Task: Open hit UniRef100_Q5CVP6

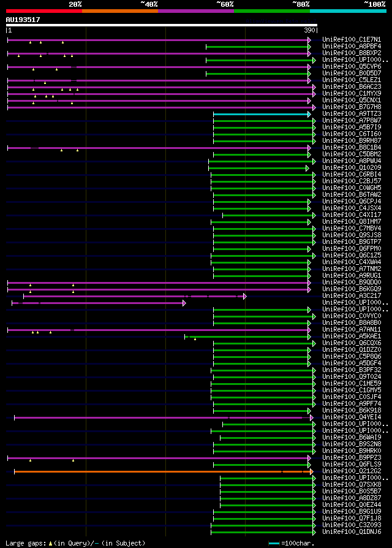Action: (352, 66)
